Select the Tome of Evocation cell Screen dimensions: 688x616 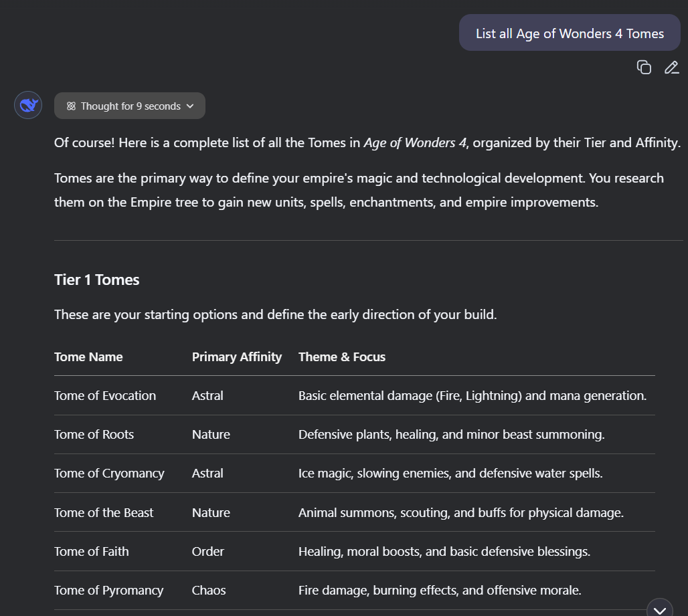click(x=105, y=395)
